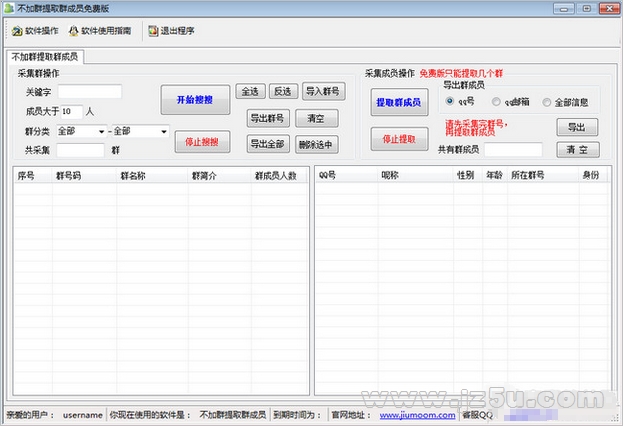The width and height of the screenshot is (623, 426).
Task: Open the 软件使用指南 guide icon
Action: tap(74, 31)
